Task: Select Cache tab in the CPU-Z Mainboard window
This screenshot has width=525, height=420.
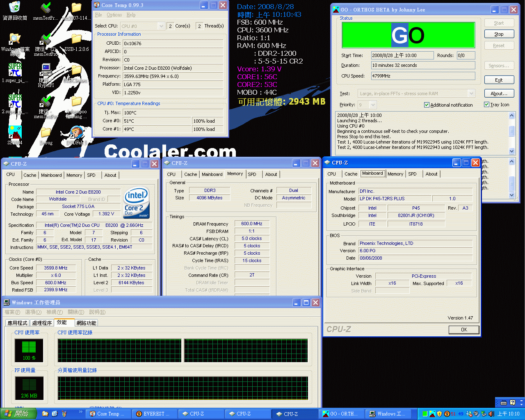Action: (351, 174)
